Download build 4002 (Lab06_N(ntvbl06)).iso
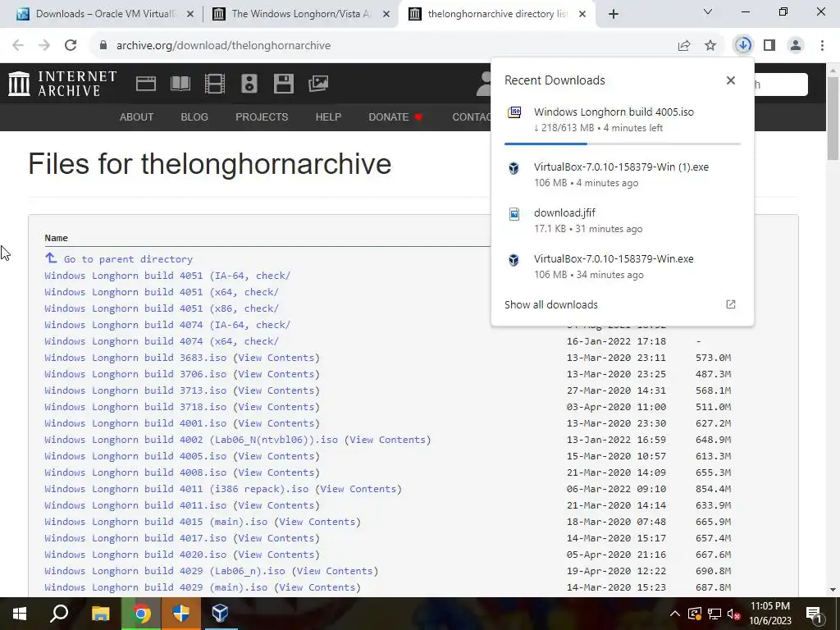Screen dimensions: 840x630 tap(191, 440)
